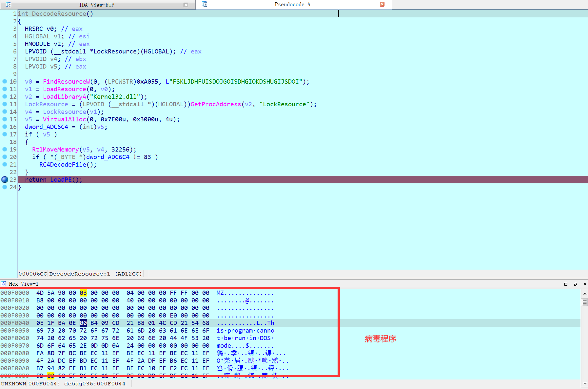This screenshot has height=389, width=588.
Task: Toggle breakpoint dot on line 19
Action: coord(5,149)
